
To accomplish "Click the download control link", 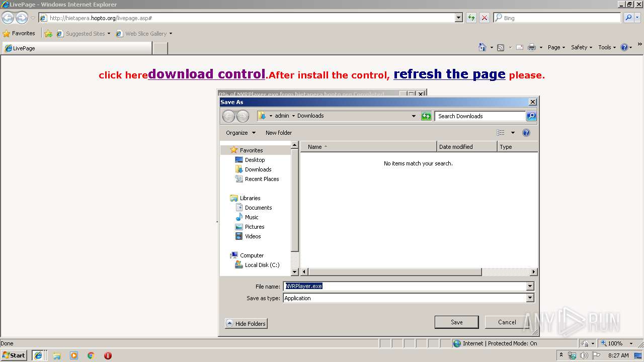I will 207,74.
